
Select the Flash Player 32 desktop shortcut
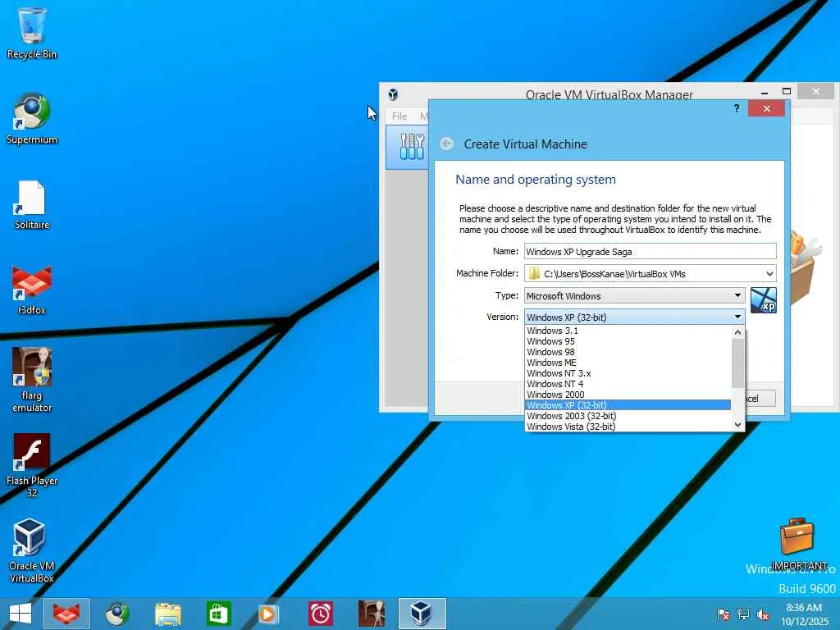[32, 465]
